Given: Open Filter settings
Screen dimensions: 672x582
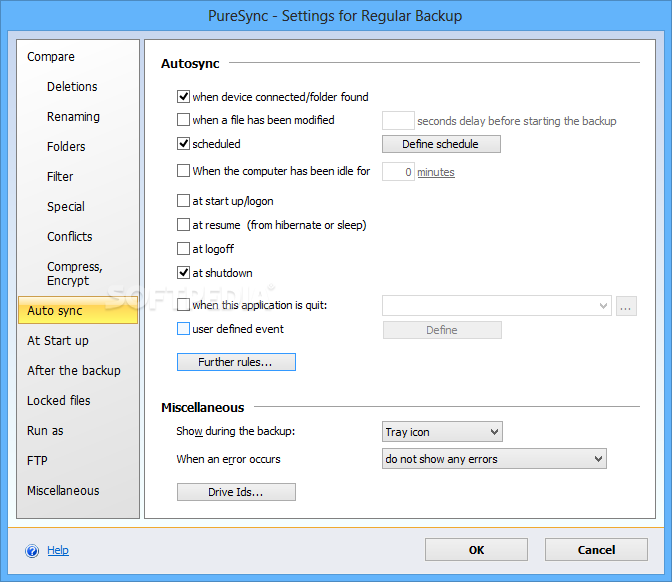Looking at the screenshot, I should click(x=60, y=177).
